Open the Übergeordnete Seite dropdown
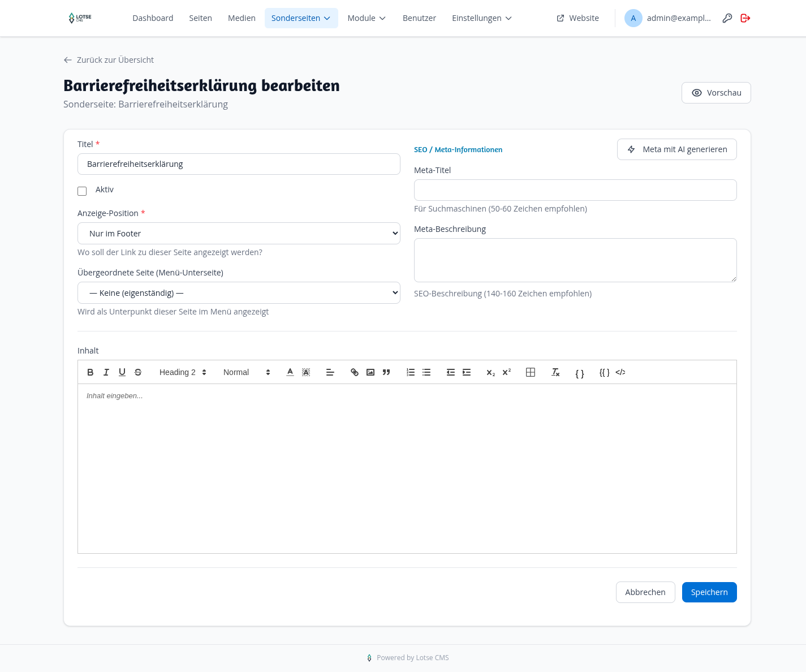 239,293
